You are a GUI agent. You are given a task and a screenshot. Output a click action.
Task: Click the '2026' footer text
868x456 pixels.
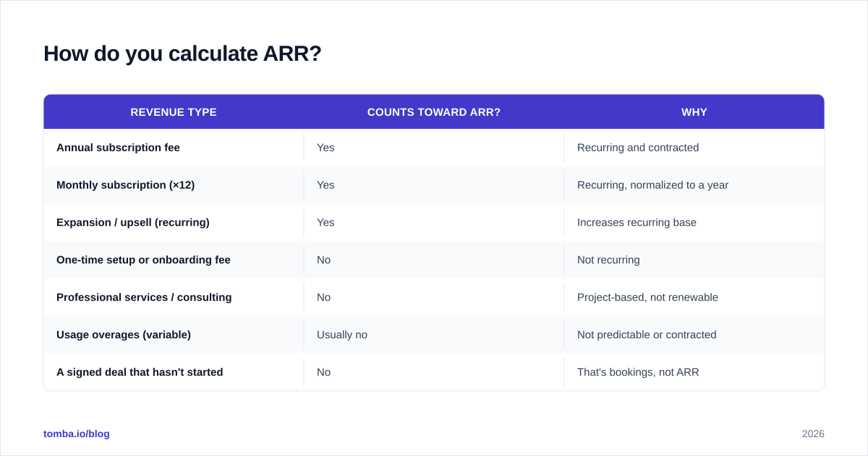[x=813, y=434]
